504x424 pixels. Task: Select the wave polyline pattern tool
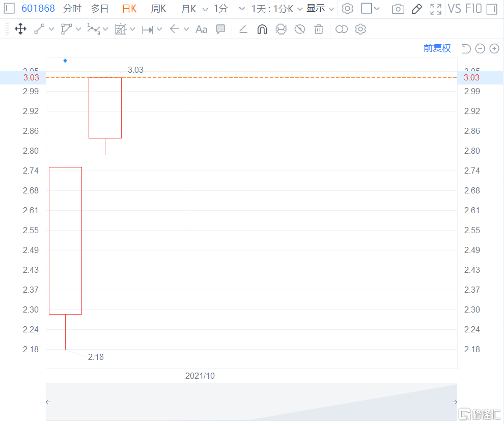93,29
